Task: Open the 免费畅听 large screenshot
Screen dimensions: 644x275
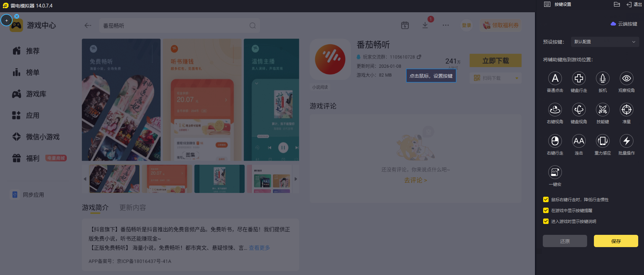Action: (x=121, y=100)
